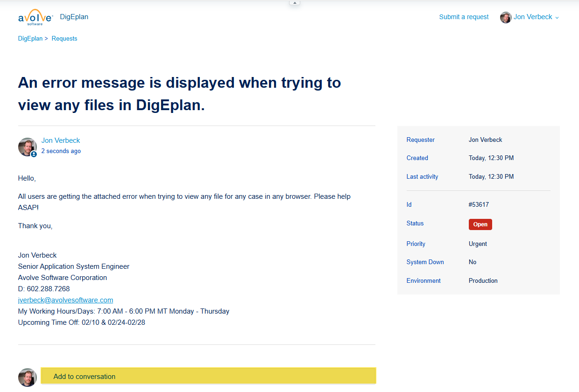
Task: Click the '2 seconds ago' timestamp
Action: [61, 151]
